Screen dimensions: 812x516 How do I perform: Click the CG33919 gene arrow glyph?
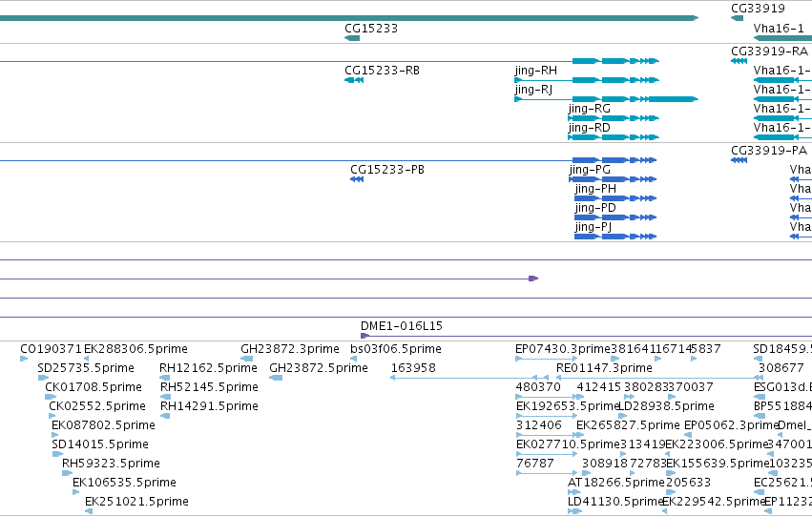pos(737,18)
